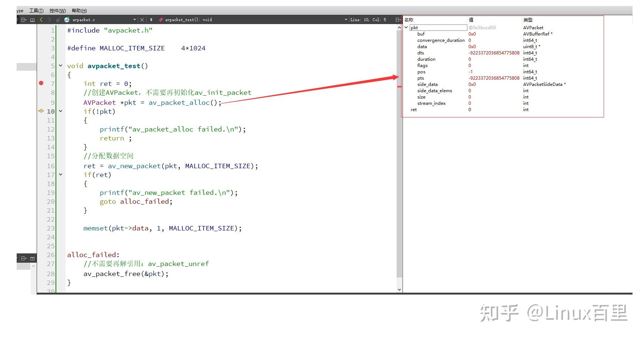Select the stream_index member row

tap(503, 103)
